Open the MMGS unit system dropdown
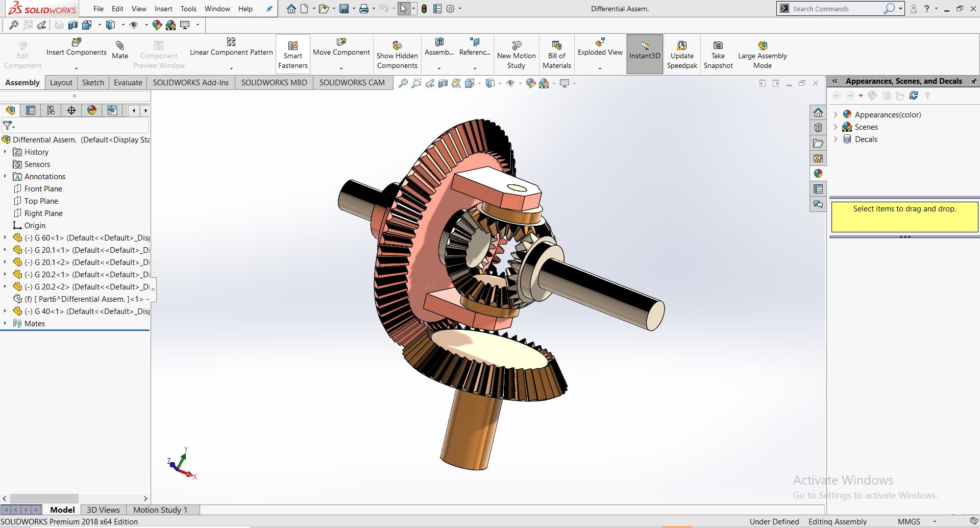The height and width of the screenshot is (528, 980). point(935,521)
